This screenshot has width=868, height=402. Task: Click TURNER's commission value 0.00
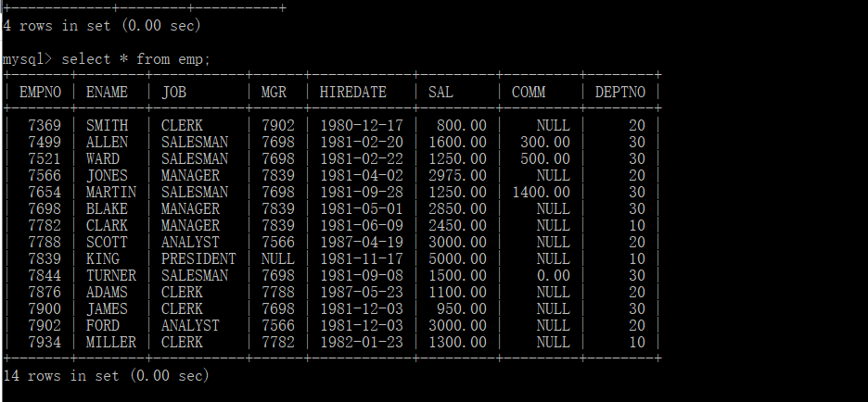554,275
